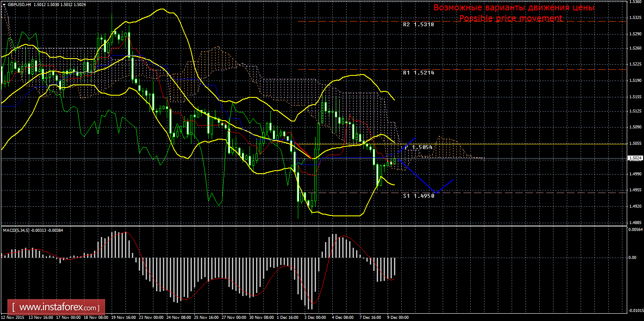Select the R2 1.5318 resistance label
The image size is (644, 321).
click(x=419, y=25)
